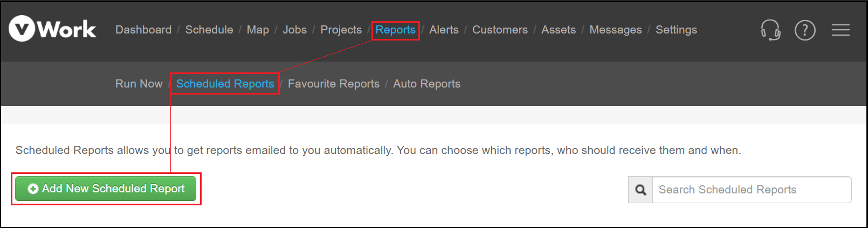The width and height of the screenshot is (868, 228).
Task: Switch to Favourite Reports
Action: tap(334, 84)
